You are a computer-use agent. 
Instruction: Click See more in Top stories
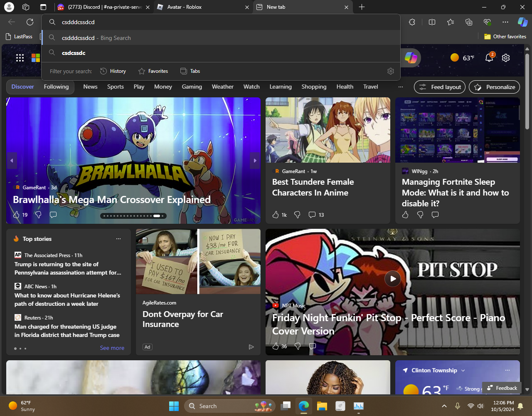112,348
